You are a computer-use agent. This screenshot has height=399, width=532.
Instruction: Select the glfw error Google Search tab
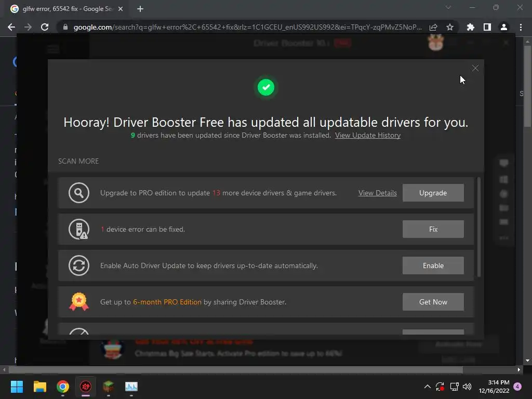[67, 9]
